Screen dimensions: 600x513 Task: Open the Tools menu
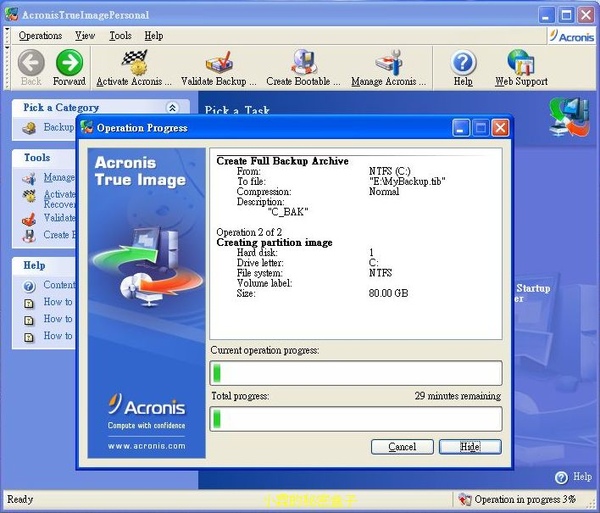coord(120,36)
